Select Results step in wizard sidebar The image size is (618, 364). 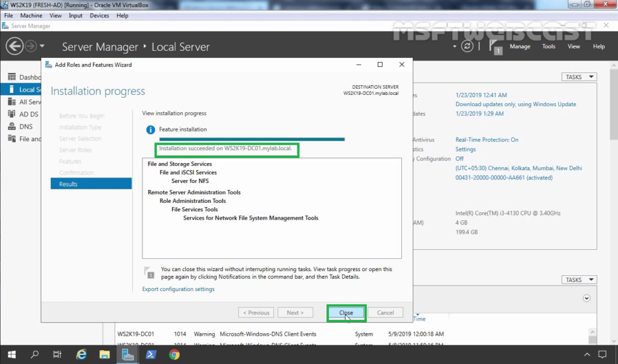pos(91,184)
